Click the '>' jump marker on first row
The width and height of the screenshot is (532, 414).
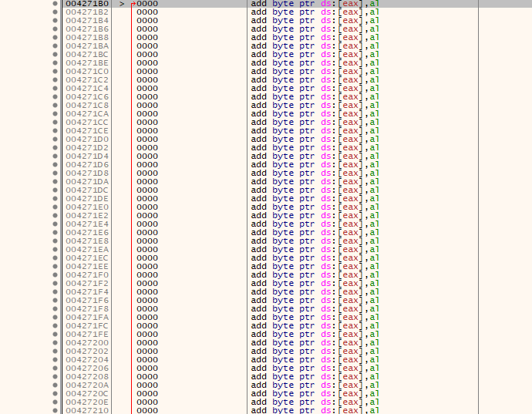point(122,4)
